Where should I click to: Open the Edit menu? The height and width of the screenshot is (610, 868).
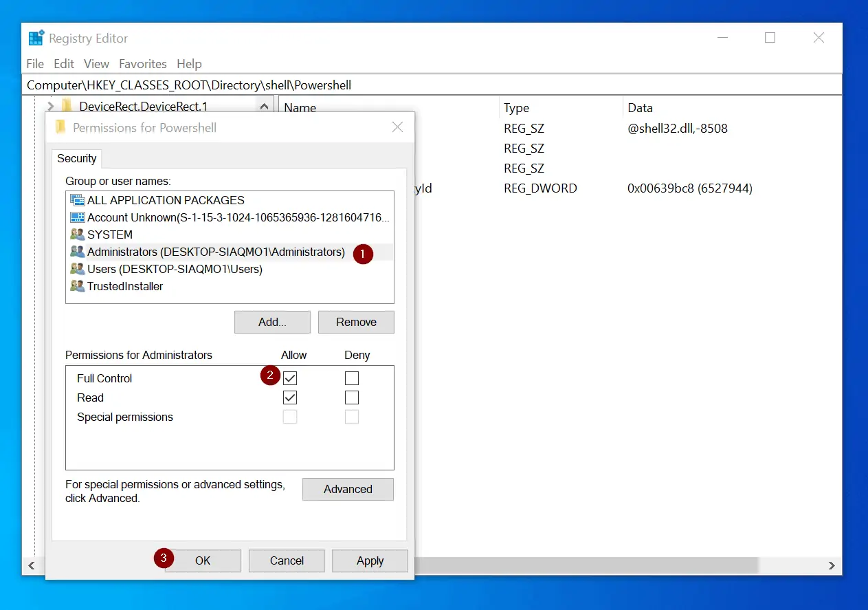64,64
